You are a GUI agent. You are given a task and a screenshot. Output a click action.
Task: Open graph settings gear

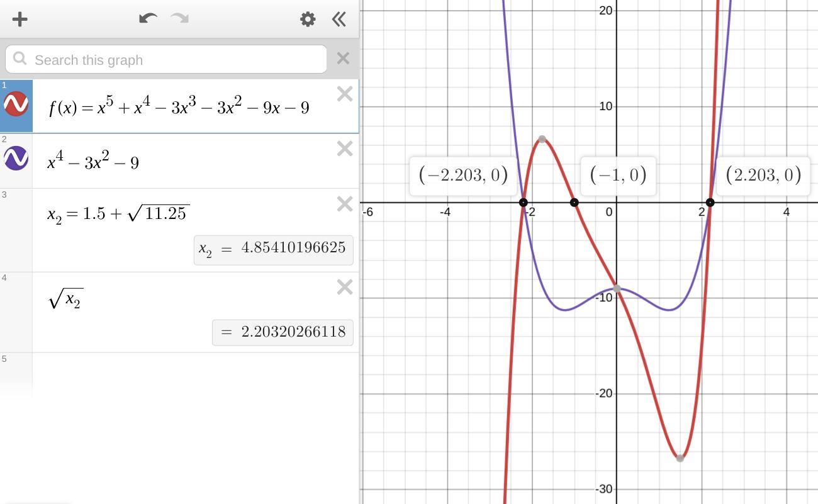(308, 19)
